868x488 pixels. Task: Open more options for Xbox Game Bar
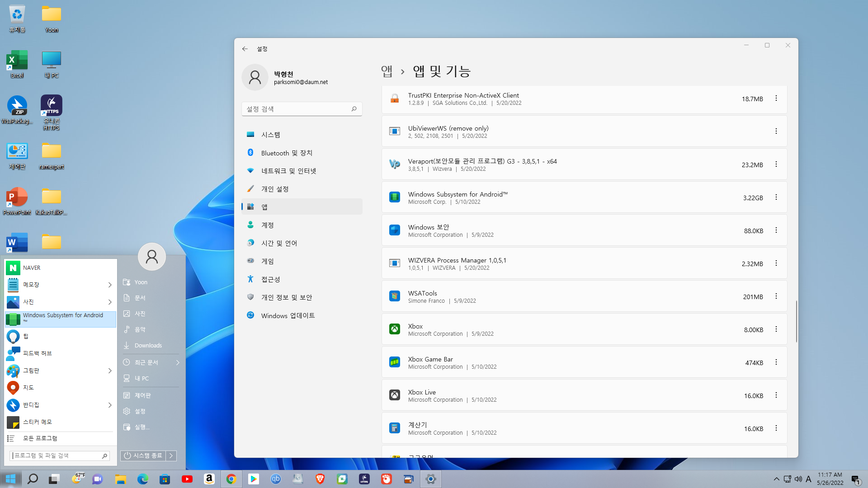(x=776, y=362)
